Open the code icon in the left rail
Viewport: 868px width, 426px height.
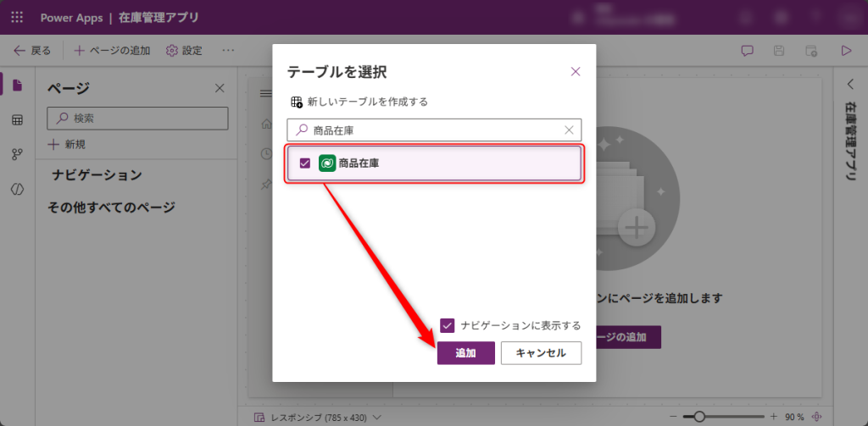[x=18, y=189]
